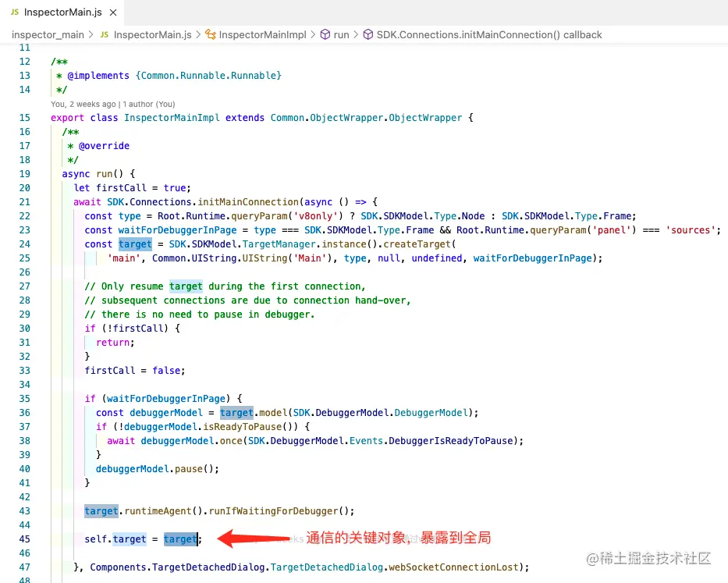728x583 pixels.
Task: Click 'waitForDebuggerInPage' declaration on line 23
Action: pyautogui.click(x=177, y=230)
